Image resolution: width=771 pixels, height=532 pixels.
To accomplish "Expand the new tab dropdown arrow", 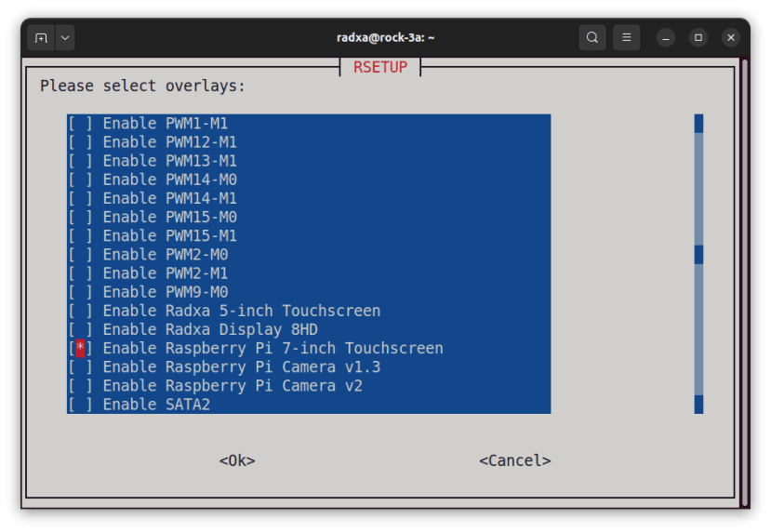I will 65,38.
